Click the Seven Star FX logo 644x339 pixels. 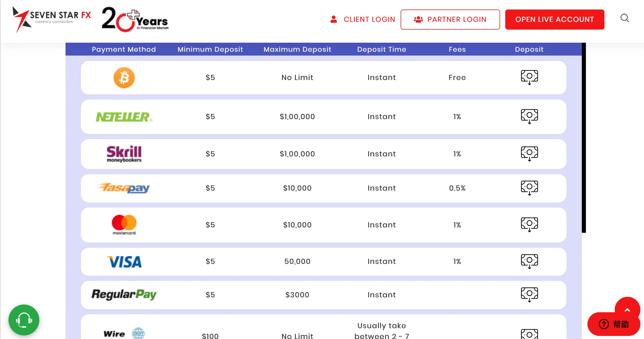click(52, 20)
